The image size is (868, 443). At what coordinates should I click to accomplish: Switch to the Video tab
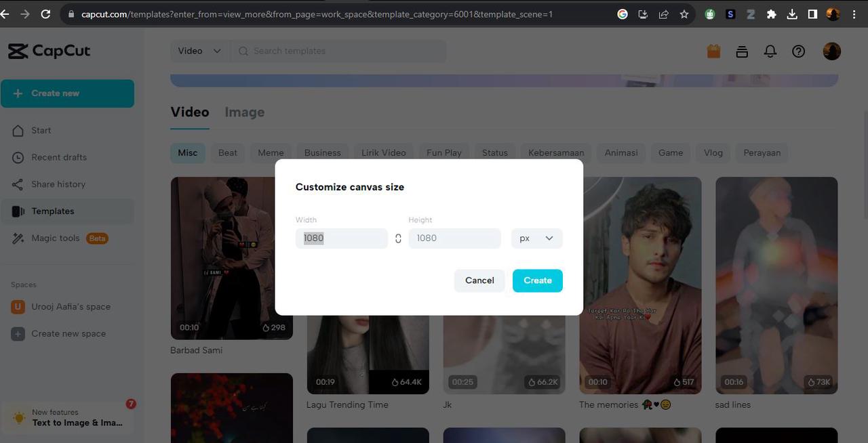(x=190, y=112)
